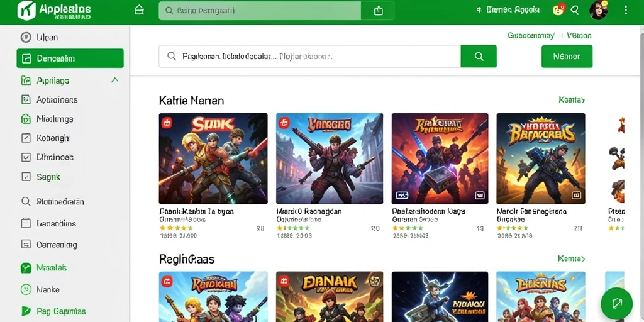Image resolution: width=644 pixels, height=322 pixels.
Task: Open the Danak thumbnail in second row
Action: (330, 297)
